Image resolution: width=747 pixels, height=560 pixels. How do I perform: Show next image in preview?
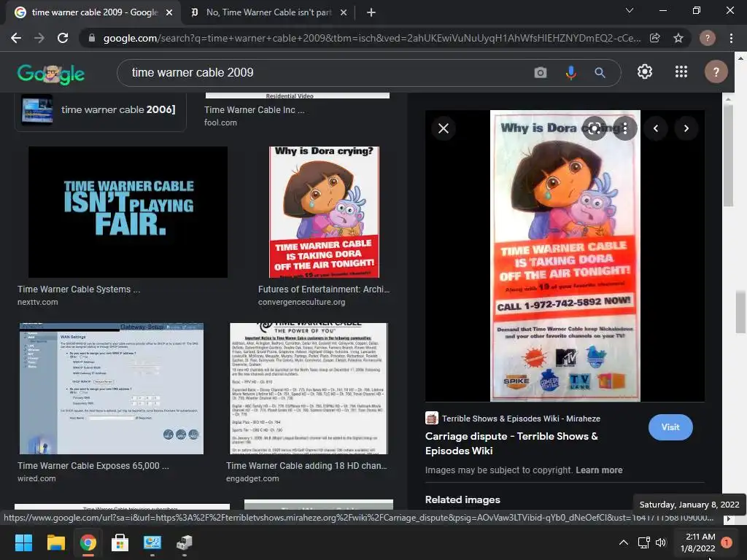(x=686, y=128)
